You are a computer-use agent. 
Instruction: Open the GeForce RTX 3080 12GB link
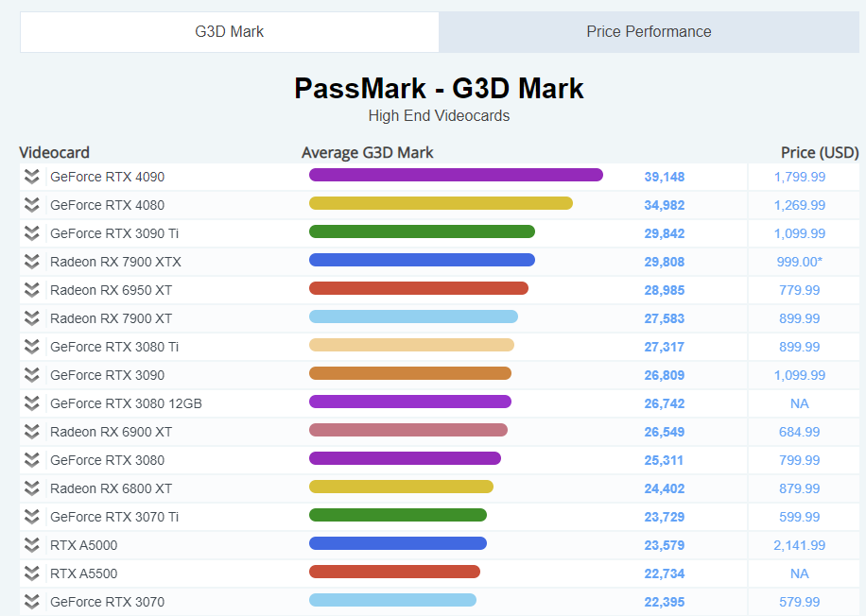coord(126,403)
